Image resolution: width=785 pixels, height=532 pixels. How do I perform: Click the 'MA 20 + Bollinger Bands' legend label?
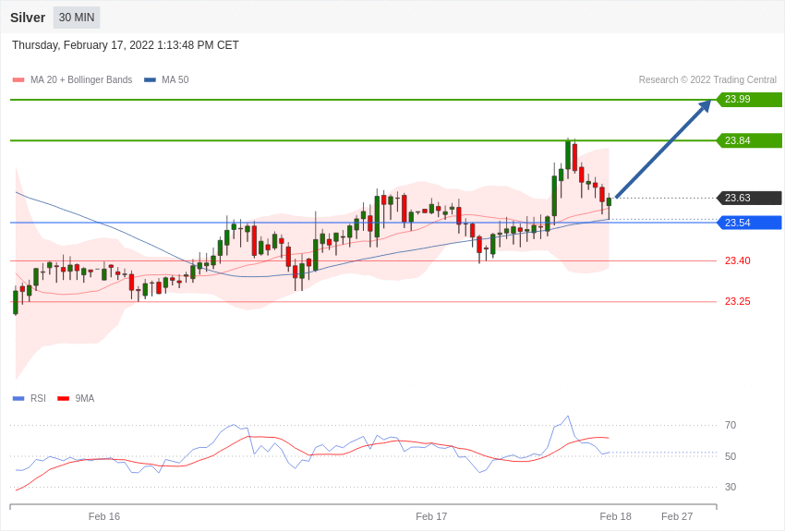(81, 79)
